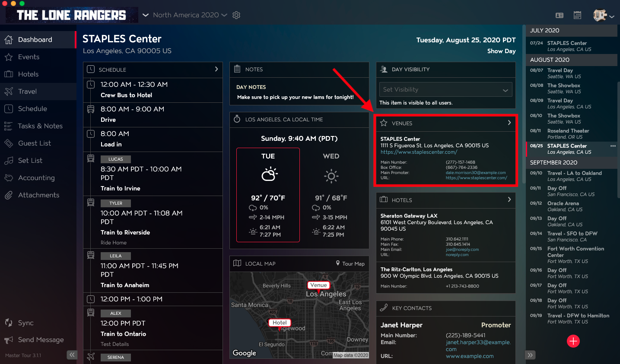
Task: Email janet.harper33@example.com link
Action: point(478,345)
